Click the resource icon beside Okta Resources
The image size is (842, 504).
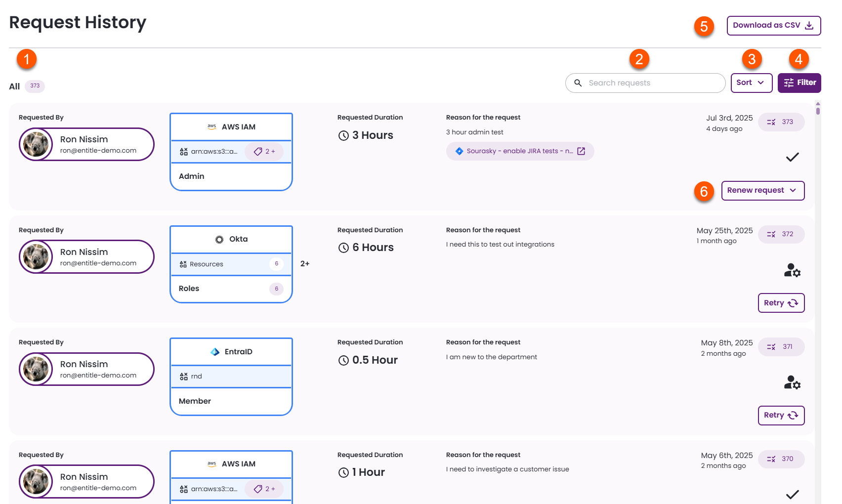coord(183,264)
